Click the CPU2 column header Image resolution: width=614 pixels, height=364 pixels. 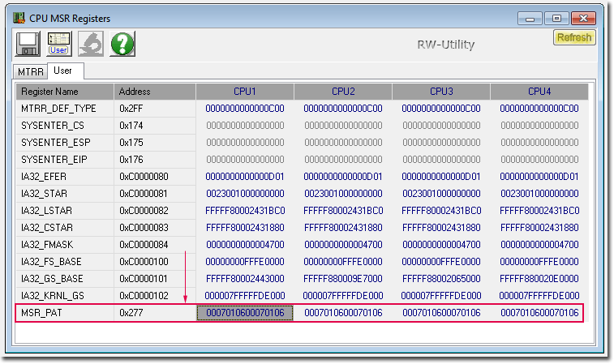[343, 92]
